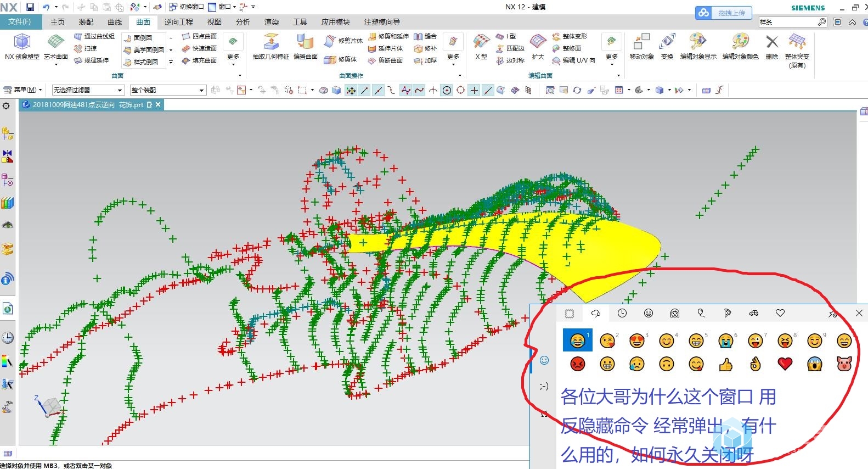The height and width of the screenshot is (469, 868).
Task: Expand 更多 in the 曲面 group
Action: [x=233, y=48]
